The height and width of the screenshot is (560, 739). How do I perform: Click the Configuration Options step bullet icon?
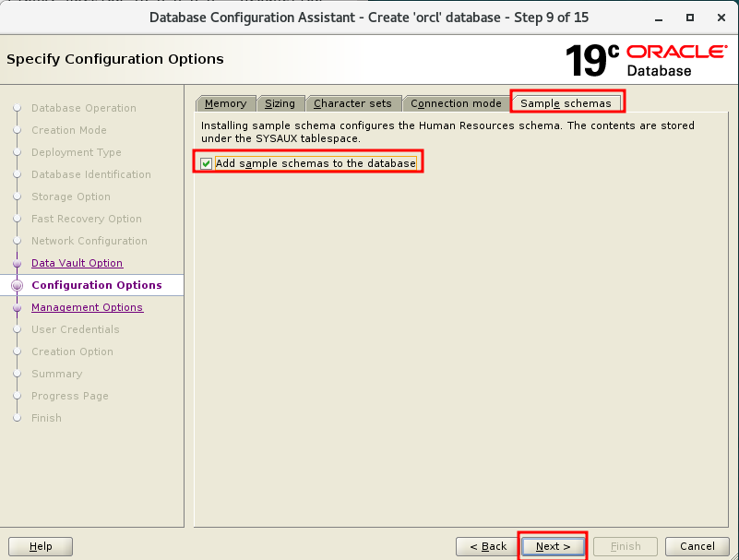click(17, 285)
